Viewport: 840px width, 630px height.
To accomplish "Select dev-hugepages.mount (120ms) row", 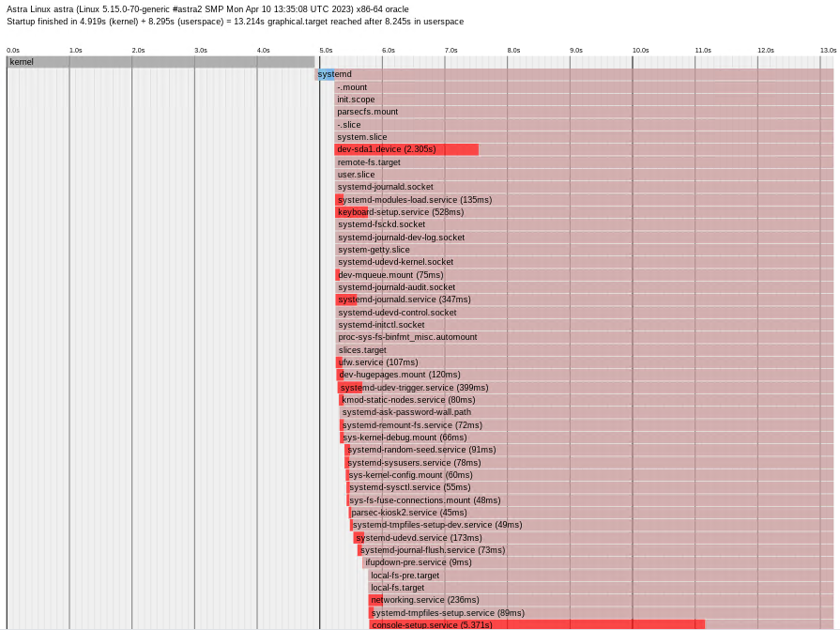I will [400, 374].
